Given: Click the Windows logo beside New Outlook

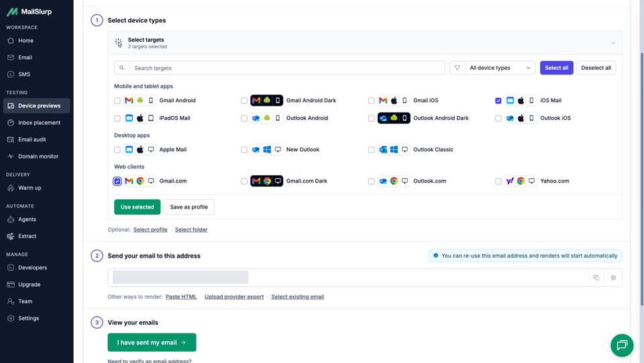Looking at the screenshot, I should tap(267, 150).
